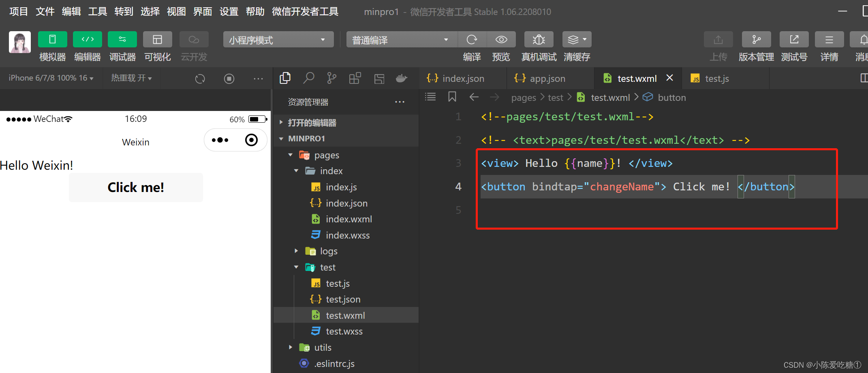Open test.json in the file tree
The width and height of the screenshot is (868, 373).
[x=346, y=299]
